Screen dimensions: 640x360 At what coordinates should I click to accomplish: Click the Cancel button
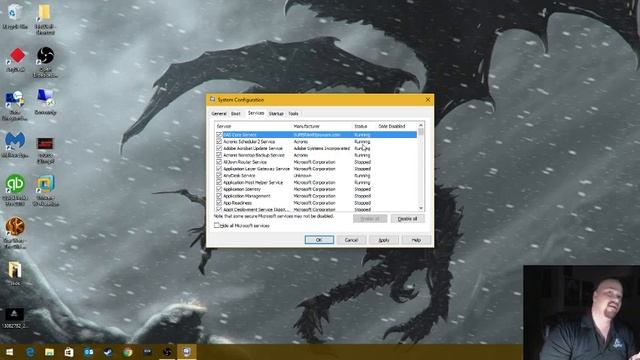tap(351, 240)
